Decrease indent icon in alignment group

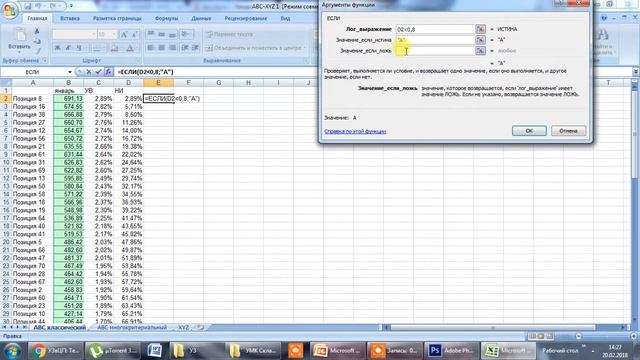(x=185, y=48)
